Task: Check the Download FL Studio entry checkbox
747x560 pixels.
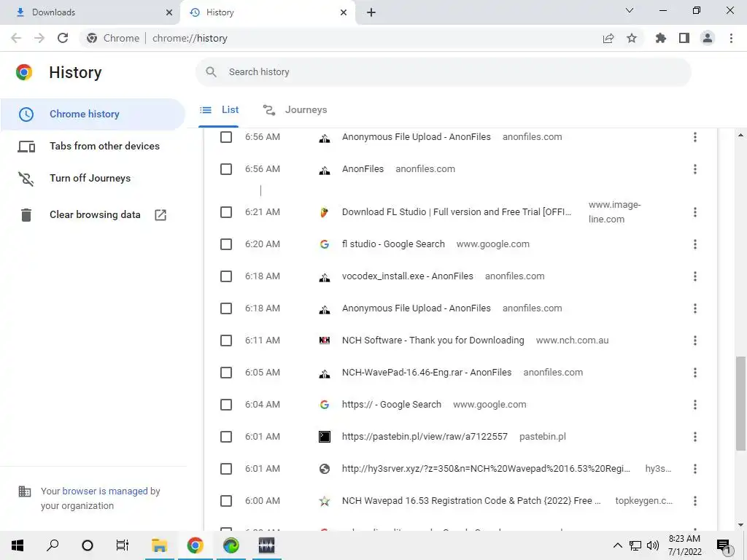Action: (226, 212)
